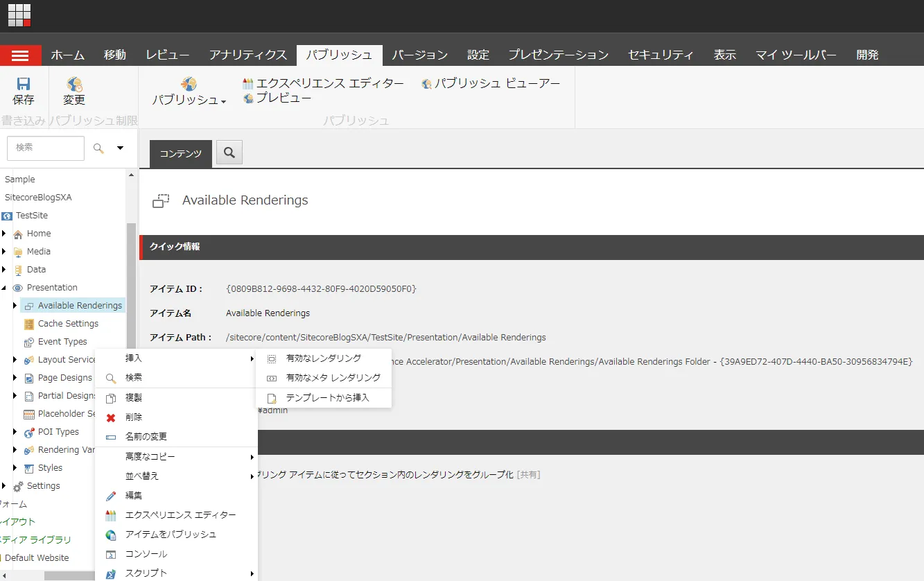Screen dimensions: 924x581
Task: Choose 検索 in the context menu
Action: click(176, 378)
